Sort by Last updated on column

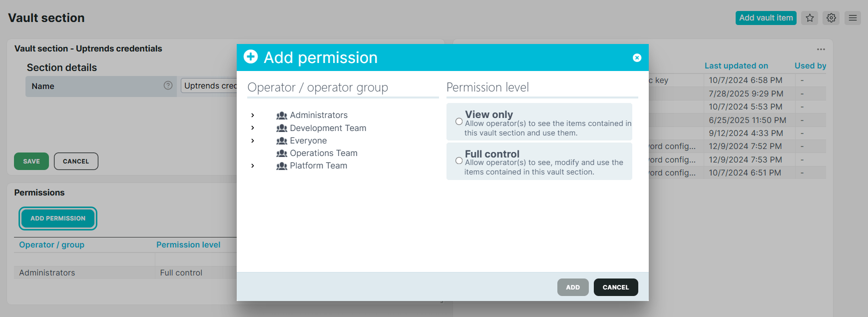click(x=736, y=65)
